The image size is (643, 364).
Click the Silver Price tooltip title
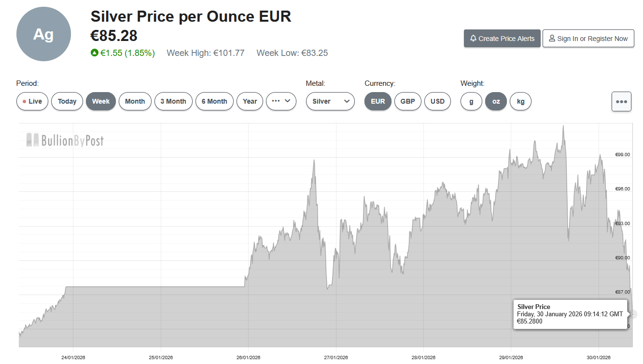click(x=534, y=307)
